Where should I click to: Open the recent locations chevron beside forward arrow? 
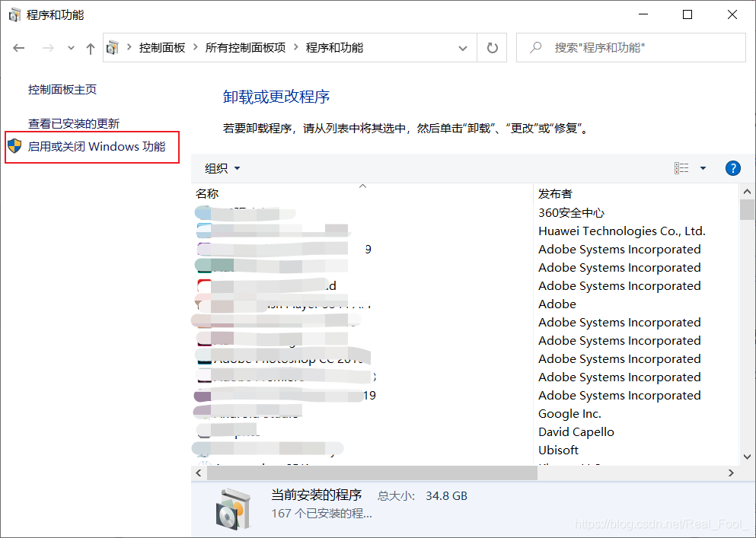[x=70, y=47]
